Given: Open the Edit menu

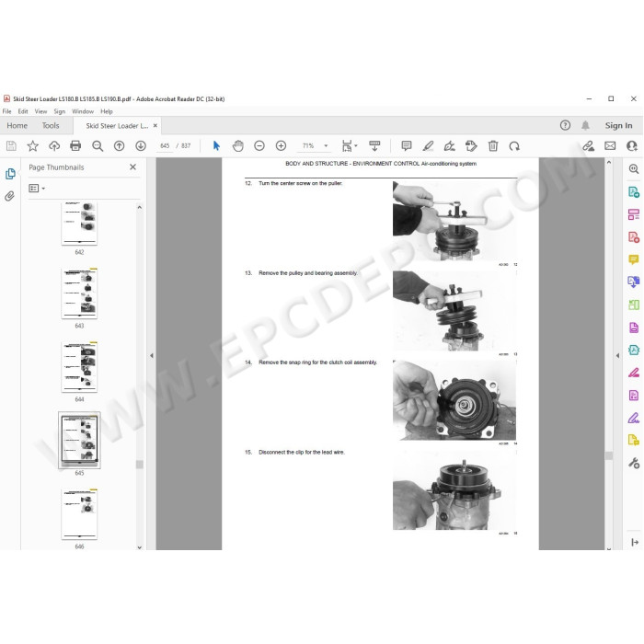Looking at the screenshot, I should tap(23, 111).
